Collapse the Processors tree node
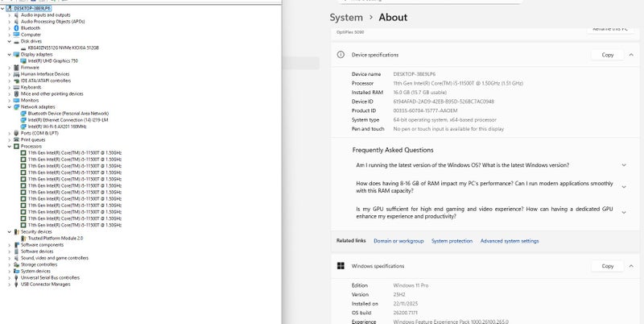The width and height of the screenshot is (644, 324). (x=9, y=146)
